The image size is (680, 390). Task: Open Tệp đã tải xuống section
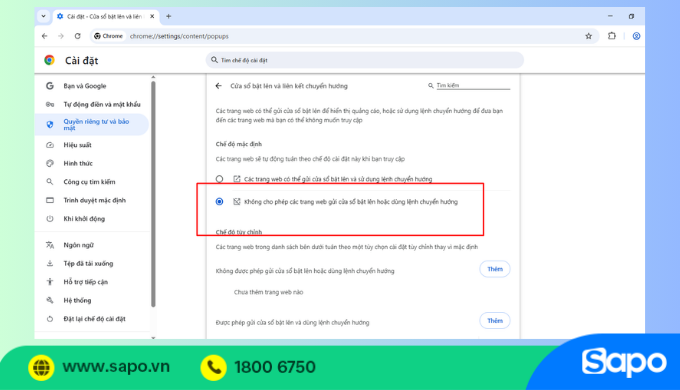click(92, 263)
